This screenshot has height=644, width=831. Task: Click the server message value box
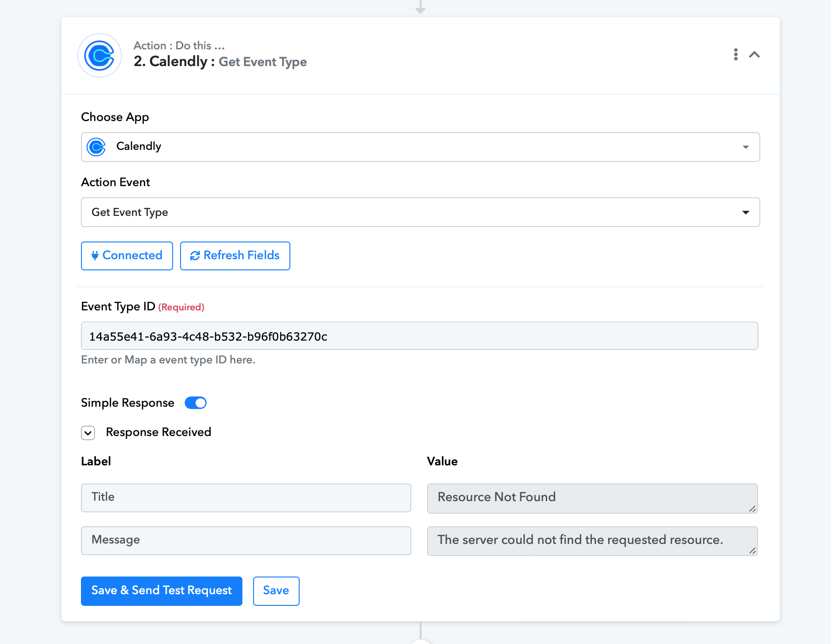[592, 541]
